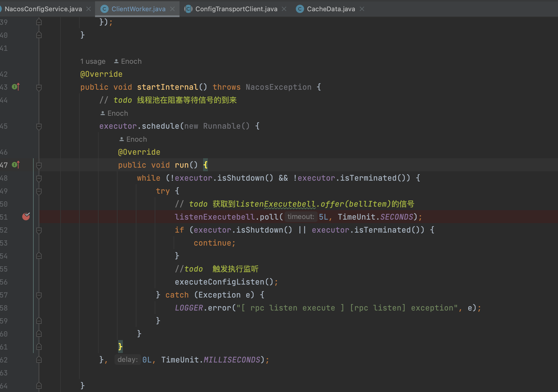Click the fold end marker at line 64
Viewport: 558px width, 392px height.
click(x=39, y=386)
